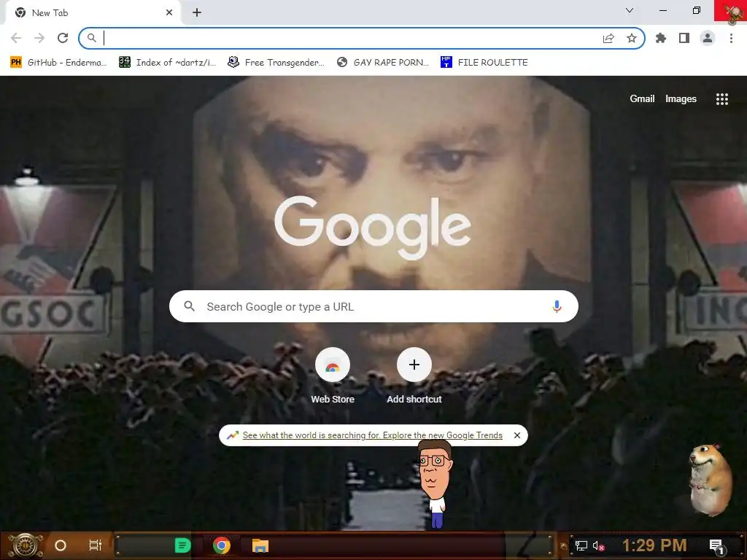Go back with the browser back arrow
This screenshot has width=747, height=560.
[x=16, y=38]
